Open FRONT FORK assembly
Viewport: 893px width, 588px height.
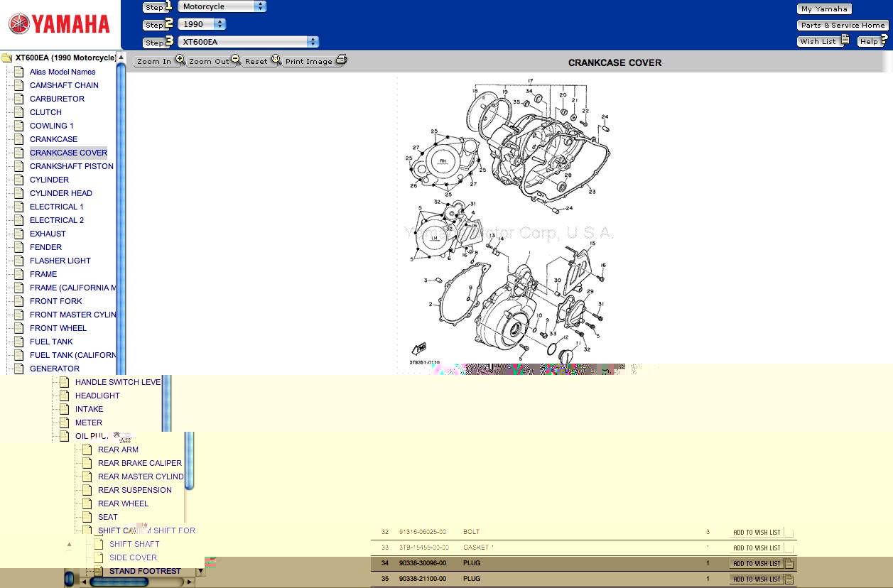(56, 301)
